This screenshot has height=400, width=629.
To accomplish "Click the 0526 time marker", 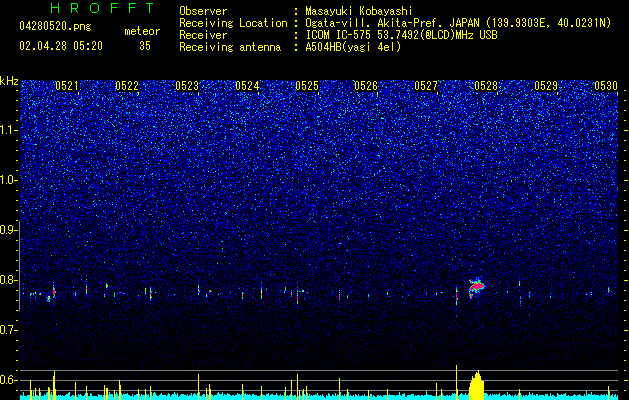I will pos(366,86).
